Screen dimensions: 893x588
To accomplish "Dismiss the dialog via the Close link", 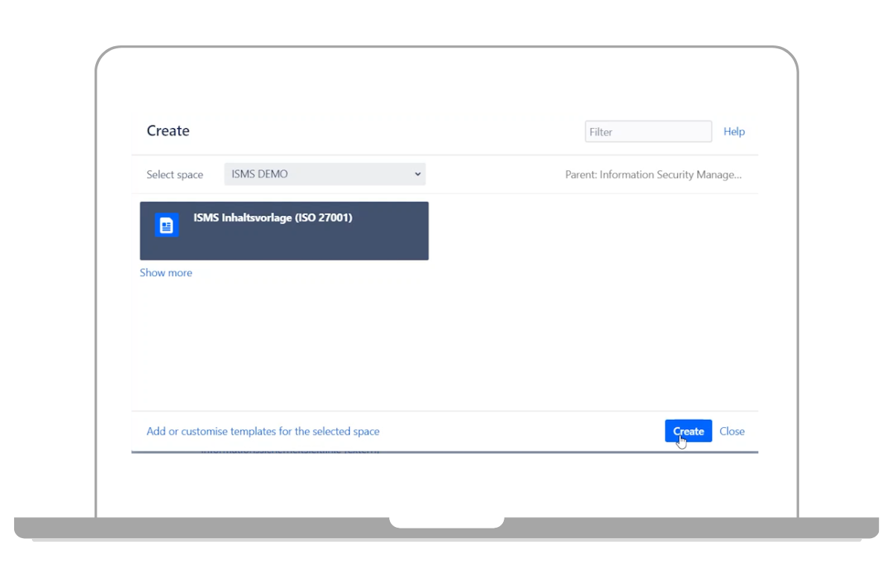I will pos(732,431).
